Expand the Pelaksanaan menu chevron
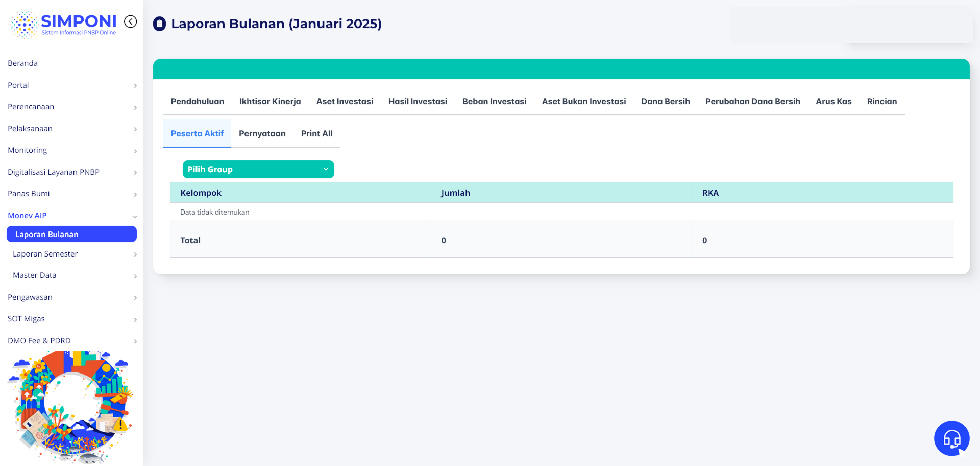The height and width of the screenshot is (466, 980). point(135,129)
